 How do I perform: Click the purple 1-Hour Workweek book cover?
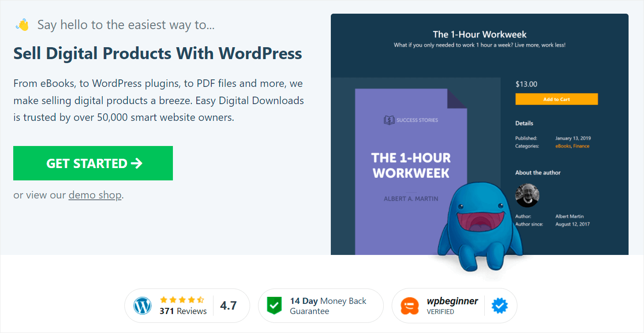tap(411, 171)
